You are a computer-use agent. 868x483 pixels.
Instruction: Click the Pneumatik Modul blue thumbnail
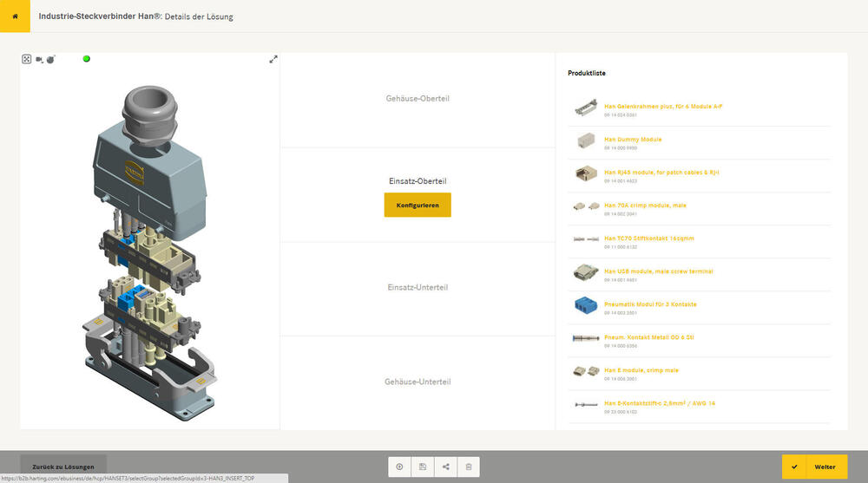pos(585,305)
